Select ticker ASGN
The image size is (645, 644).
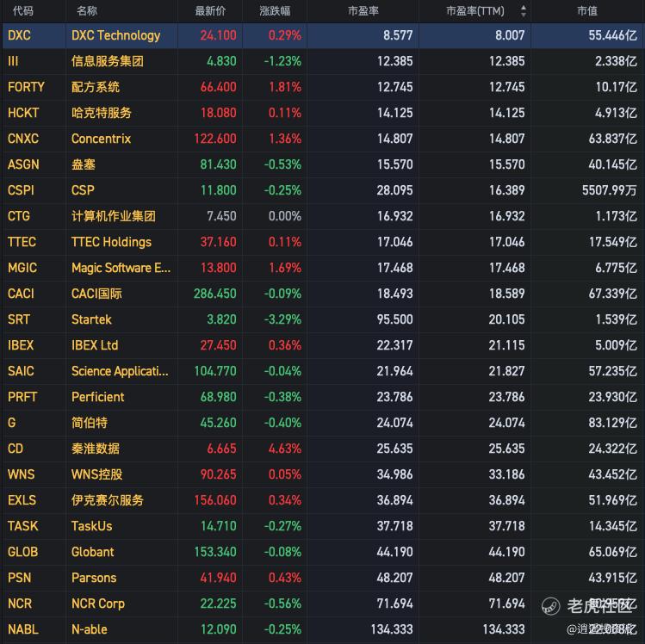(x=23, y=164)
